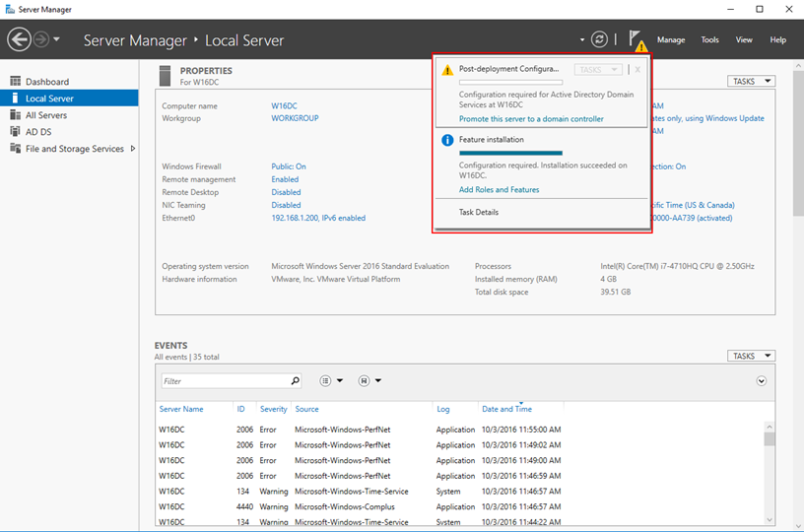
Task: Click the Add Roles and Features link
Action: [499, 189]
